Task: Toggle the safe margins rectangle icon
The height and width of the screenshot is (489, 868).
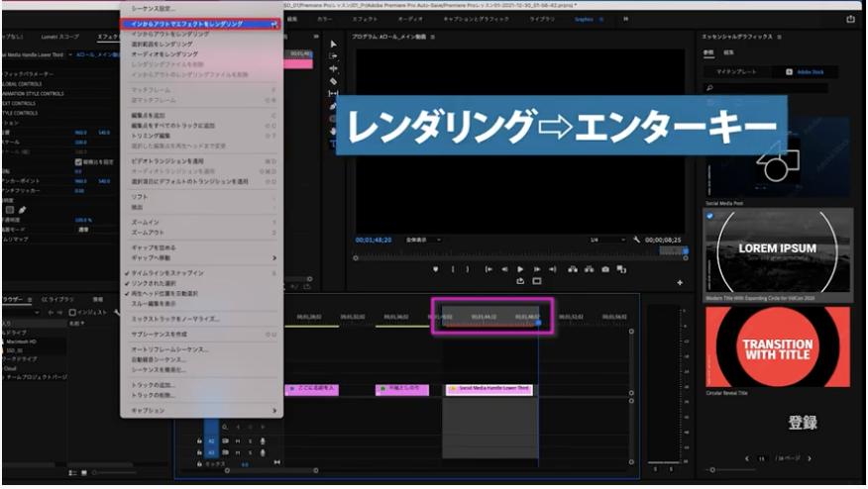Action: point(537,281)
